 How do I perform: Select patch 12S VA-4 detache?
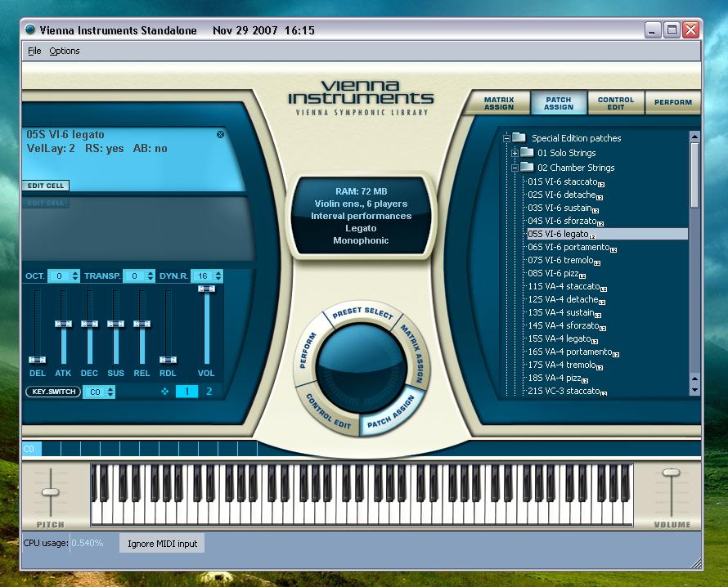pos(566,299)
